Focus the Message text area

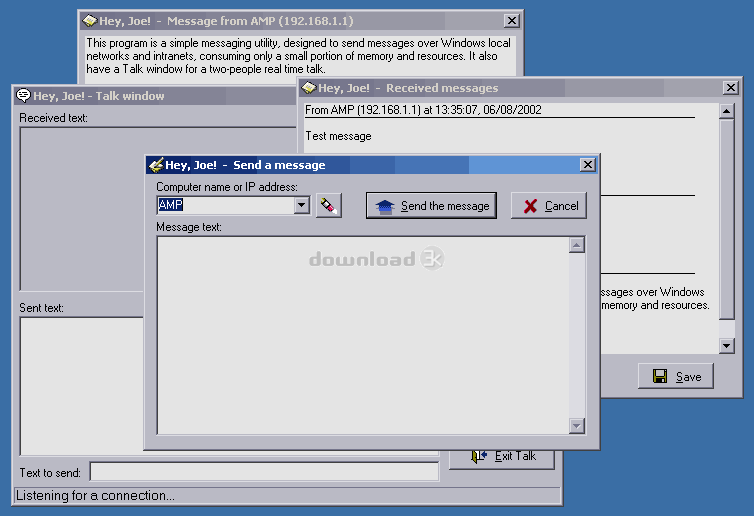[363, 335]
